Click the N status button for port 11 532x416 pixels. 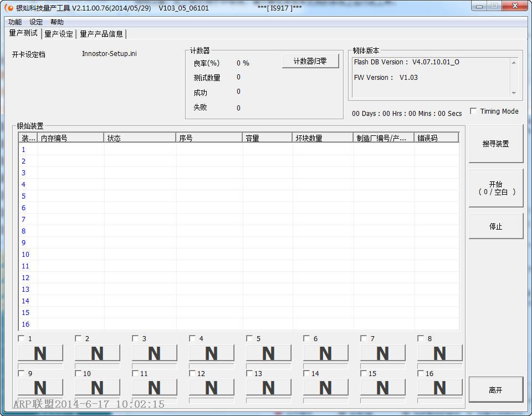coord(155,388)
